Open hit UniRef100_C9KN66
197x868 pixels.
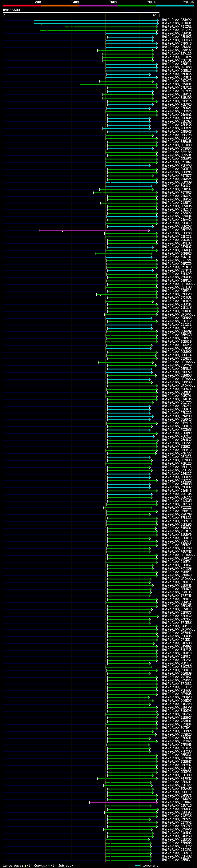click(x=176, y=318)
